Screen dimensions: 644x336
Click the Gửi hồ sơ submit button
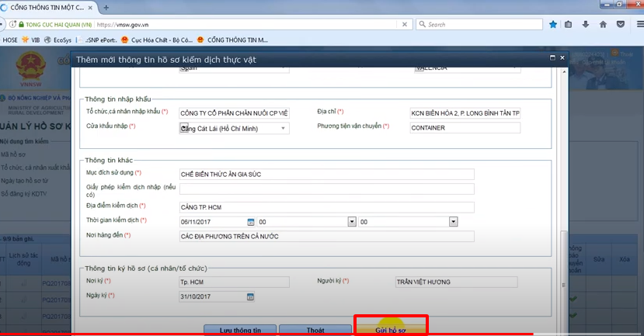[390, 329]
